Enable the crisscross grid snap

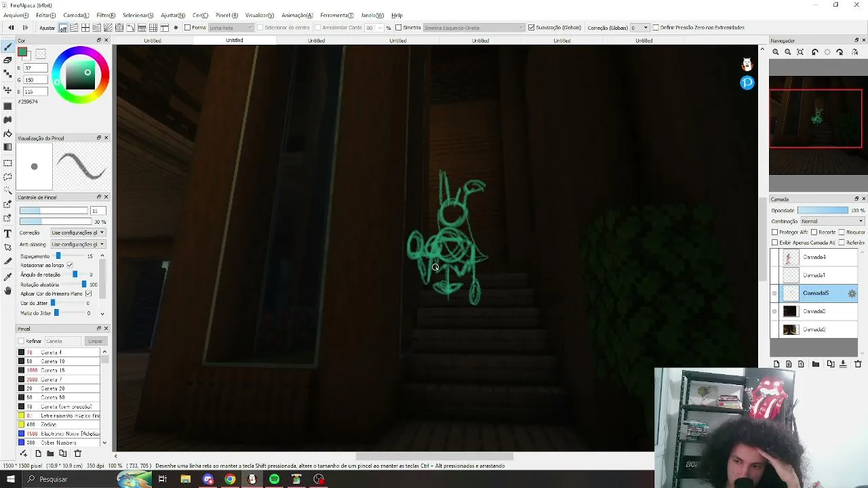(x=85, y=28)
